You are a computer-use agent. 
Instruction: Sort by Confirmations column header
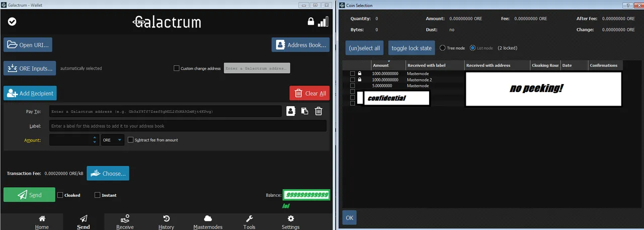coord(606,65)
